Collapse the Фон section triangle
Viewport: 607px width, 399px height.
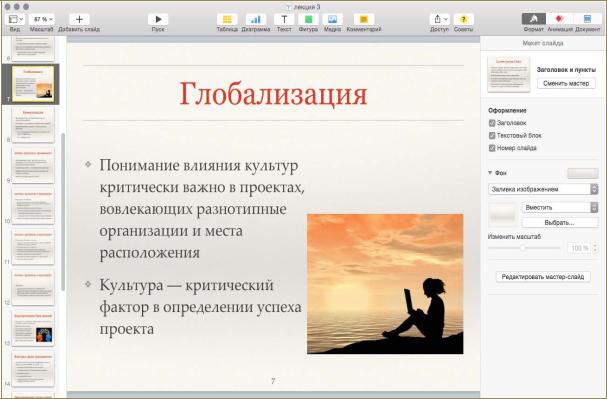490,173
